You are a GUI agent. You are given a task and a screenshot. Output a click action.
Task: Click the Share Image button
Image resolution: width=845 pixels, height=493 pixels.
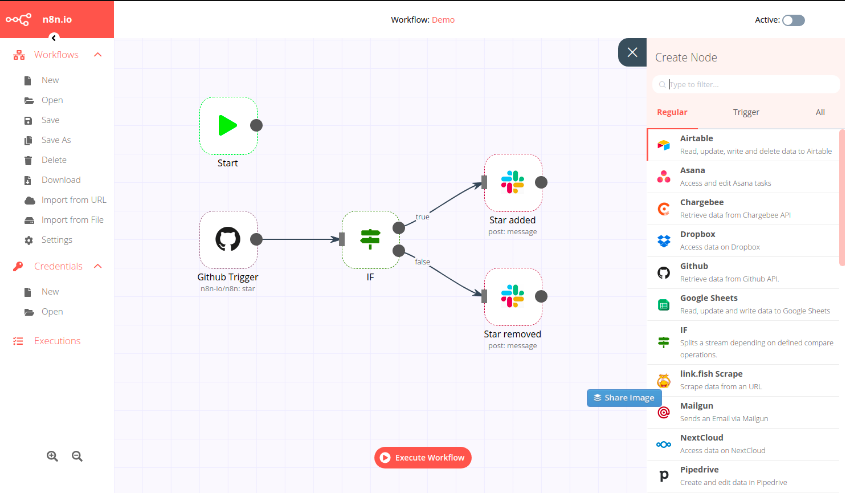pyautogui.click(x=624, y=398)
